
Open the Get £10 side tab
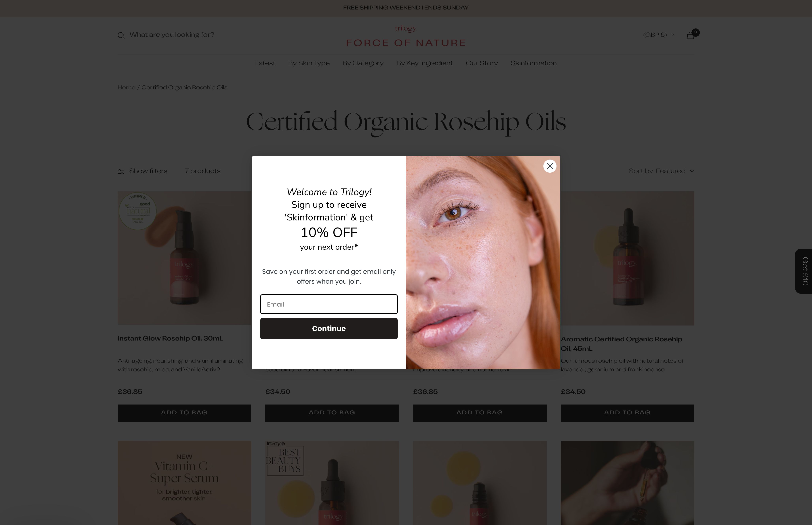point(804,271)
